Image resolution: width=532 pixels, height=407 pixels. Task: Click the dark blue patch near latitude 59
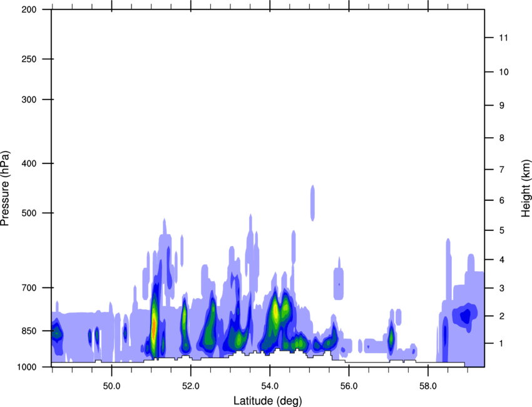(x=466, y=316)
